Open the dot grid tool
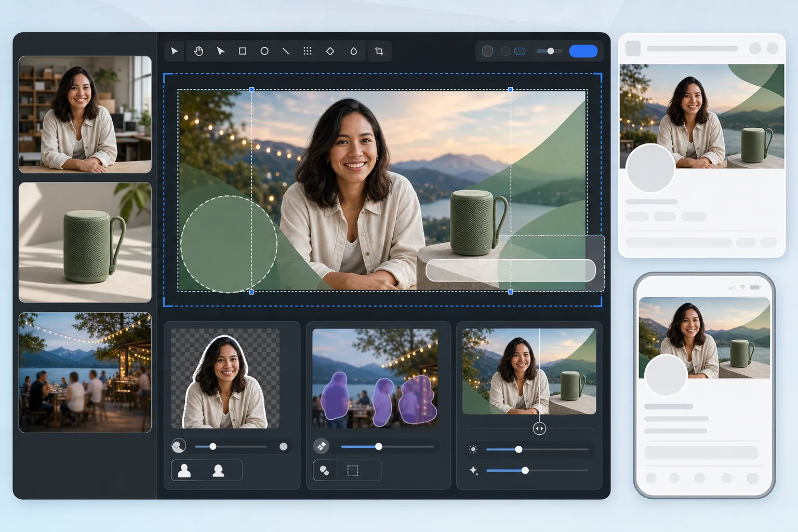This screenshot has width=798, height=532. [x=308, y=51]
